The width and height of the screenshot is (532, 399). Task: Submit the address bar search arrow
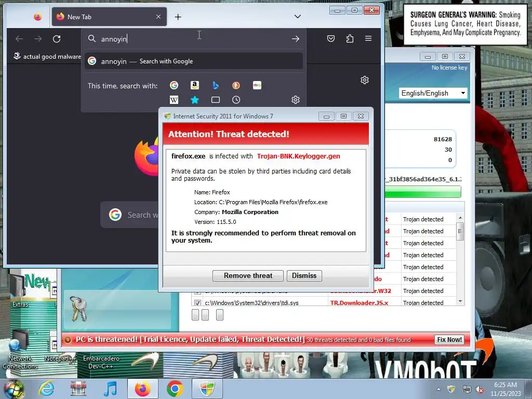tap(296, 38)
